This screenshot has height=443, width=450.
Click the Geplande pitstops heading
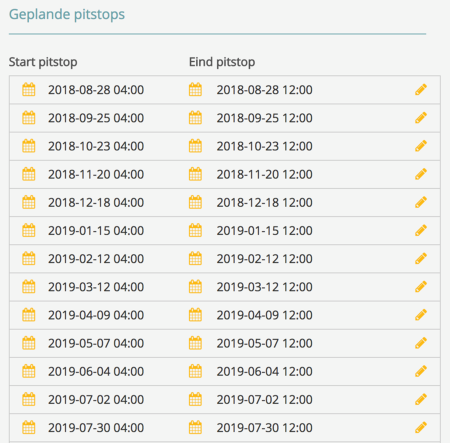pos(67,15)
